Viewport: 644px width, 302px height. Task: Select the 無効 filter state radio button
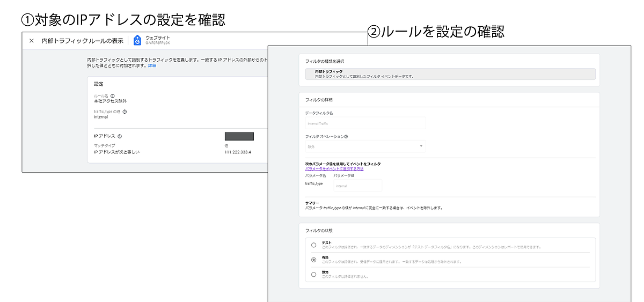(314, 274)
